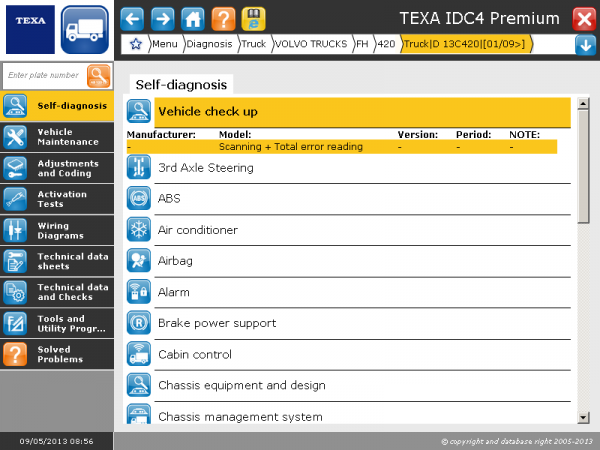
Task: Click the Airbag icon
Action: click(x=139, y=261)
